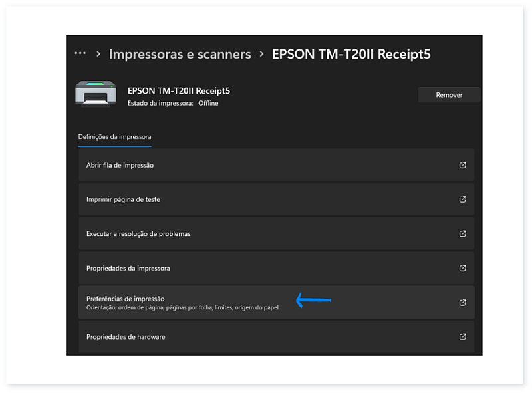This screenshot has width=532, height=393.
Task: Click the EPSON TM-T20II Receipt5 breadcrumb title
Action: tap(351, 54)
